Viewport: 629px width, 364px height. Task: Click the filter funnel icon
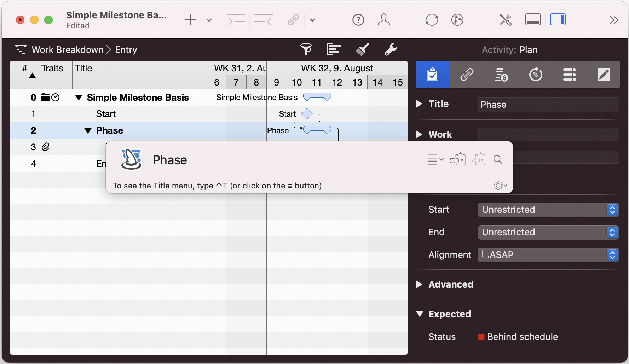306,49
